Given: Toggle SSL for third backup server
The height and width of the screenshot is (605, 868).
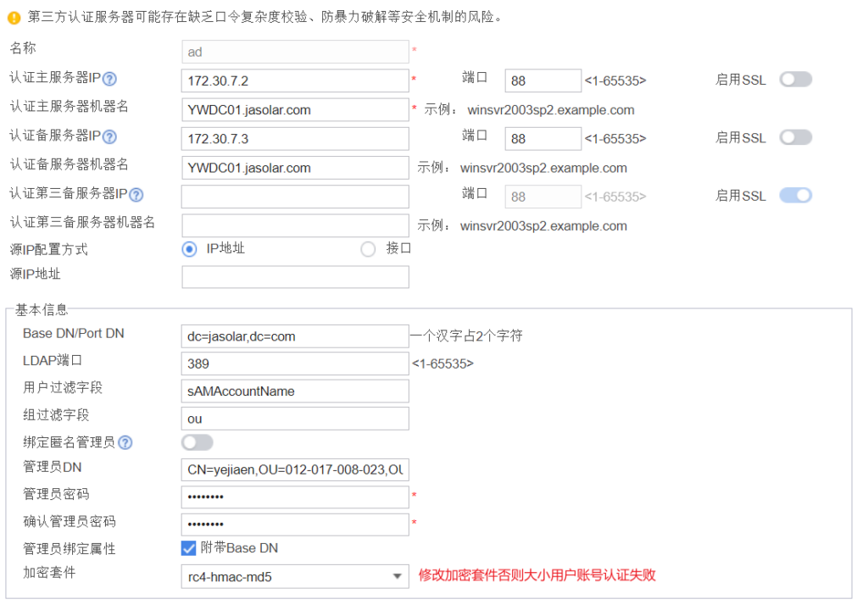Looking at the screenshot, I should point(795,196).
